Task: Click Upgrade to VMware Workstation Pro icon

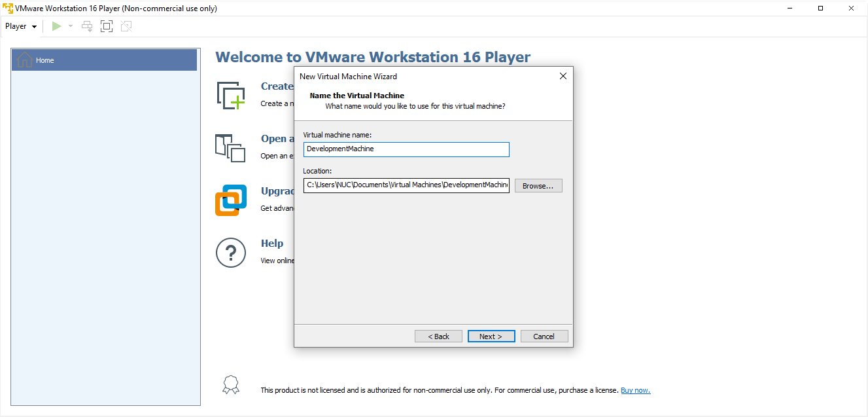Action: click(231, 200)
